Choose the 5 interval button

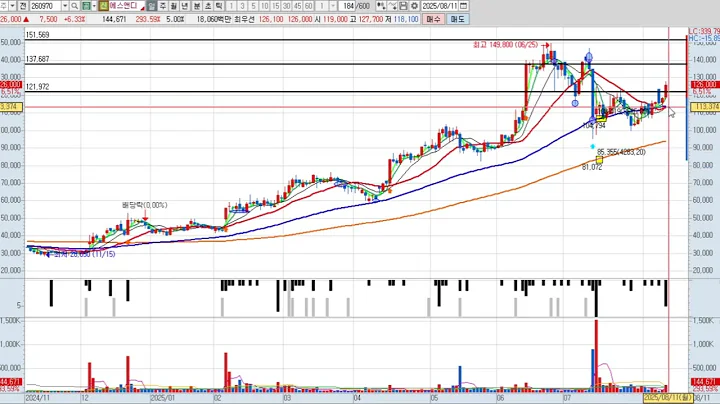click(x=253, y=6)
